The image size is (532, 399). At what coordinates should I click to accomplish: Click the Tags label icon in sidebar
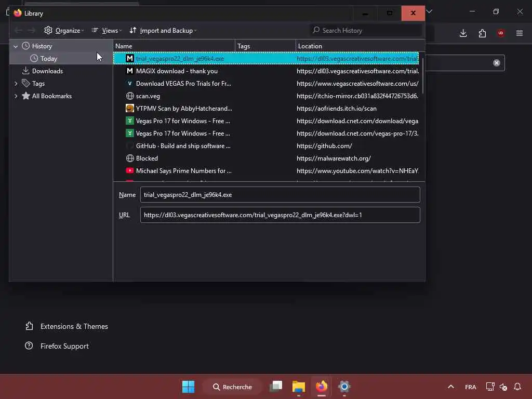[26, 83]
